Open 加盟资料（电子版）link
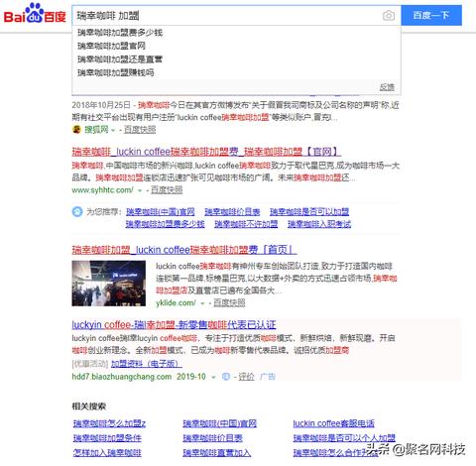 (147, 364)
